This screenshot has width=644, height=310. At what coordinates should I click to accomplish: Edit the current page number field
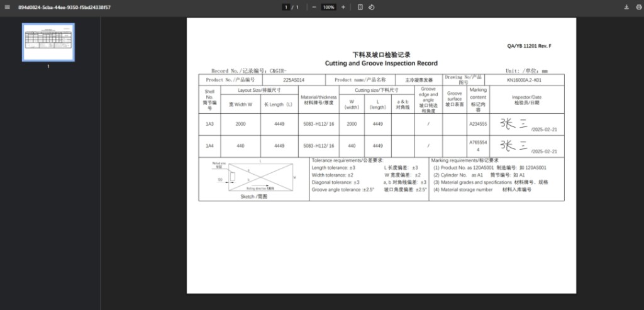pos(286,7)
